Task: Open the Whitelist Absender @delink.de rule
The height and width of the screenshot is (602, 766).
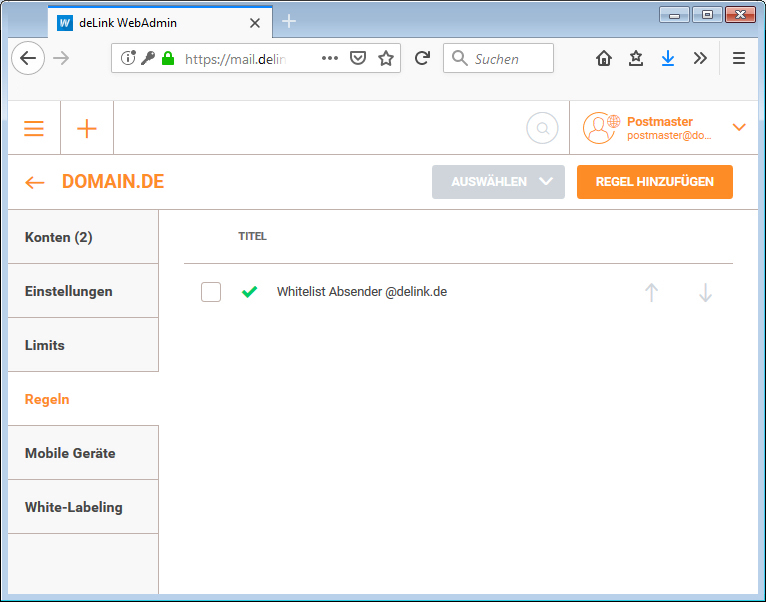Action: coord(361,292)
